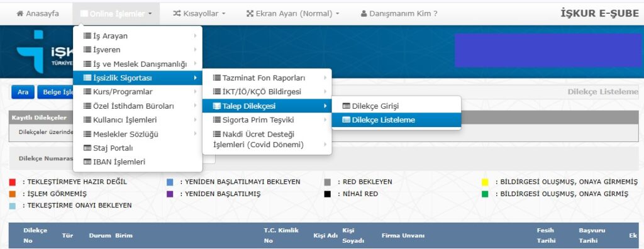Screen dimensions: 644x249
Task: Open the Kısayollar dropdown
Action: click(x=199, y=14)
